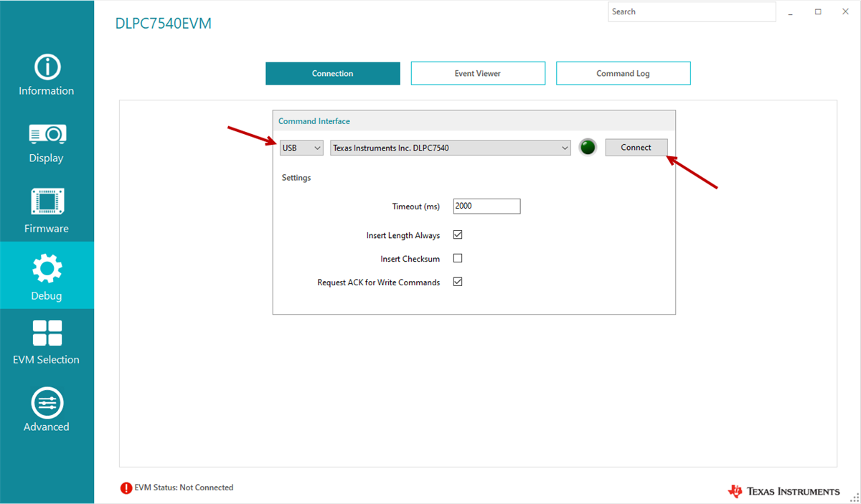This screenshot has height=504, width=861.
Task: Open the Firmware chip icon
Action: pyautogui.click(x=47, y=202)
